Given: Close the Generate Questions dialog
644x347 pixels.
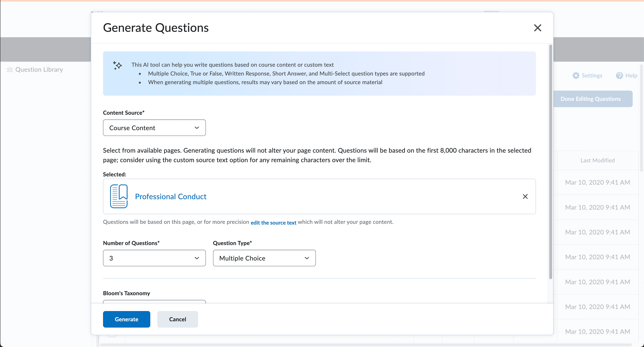Looking at the screenshot, I should (538, 28).
